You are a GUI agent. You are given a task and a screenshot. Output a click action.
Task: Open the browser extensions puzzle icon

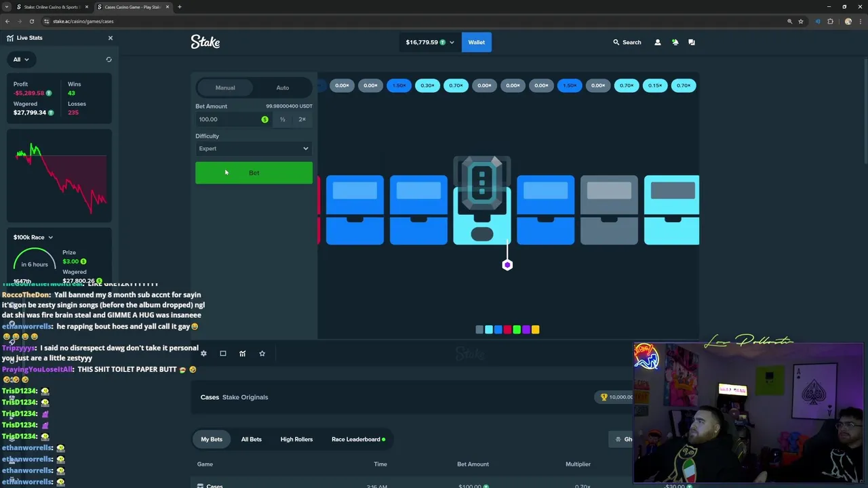830,21
